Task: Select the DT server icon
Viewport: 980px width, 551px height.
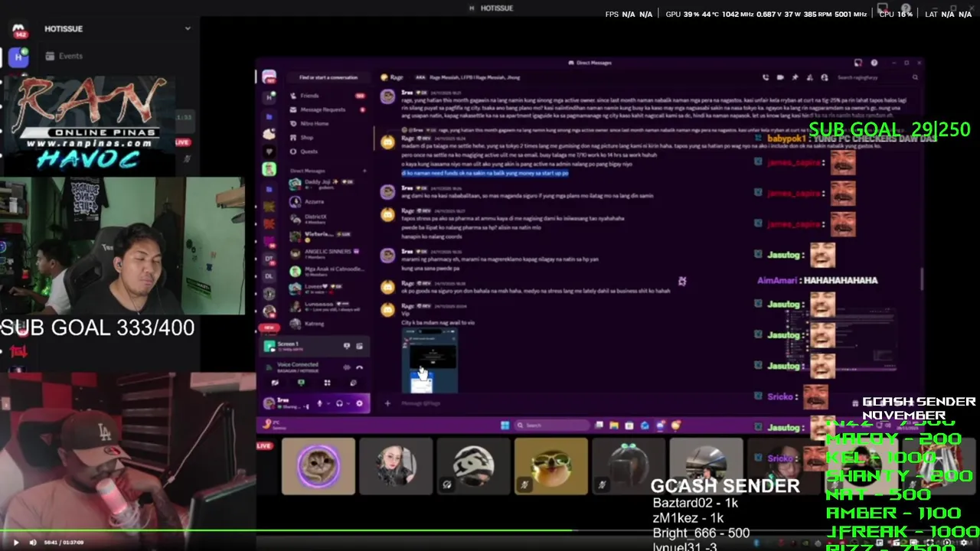Action: click(269, 259)
